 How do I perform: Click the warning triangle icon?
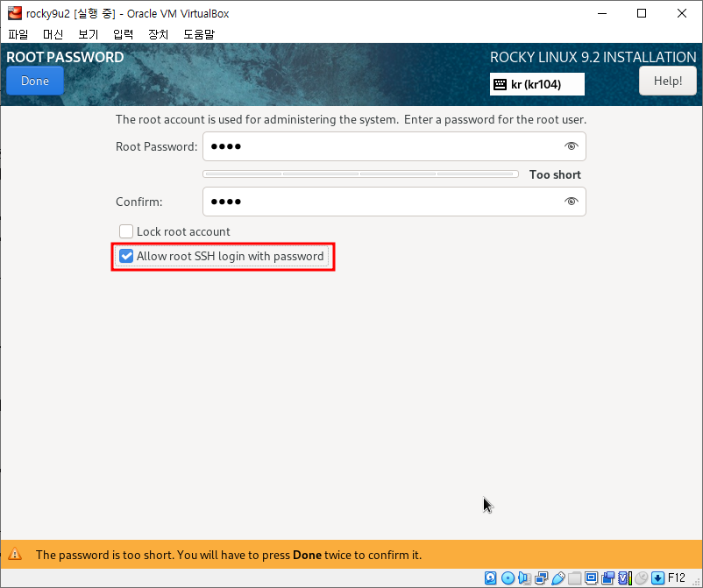coord(15,554)
